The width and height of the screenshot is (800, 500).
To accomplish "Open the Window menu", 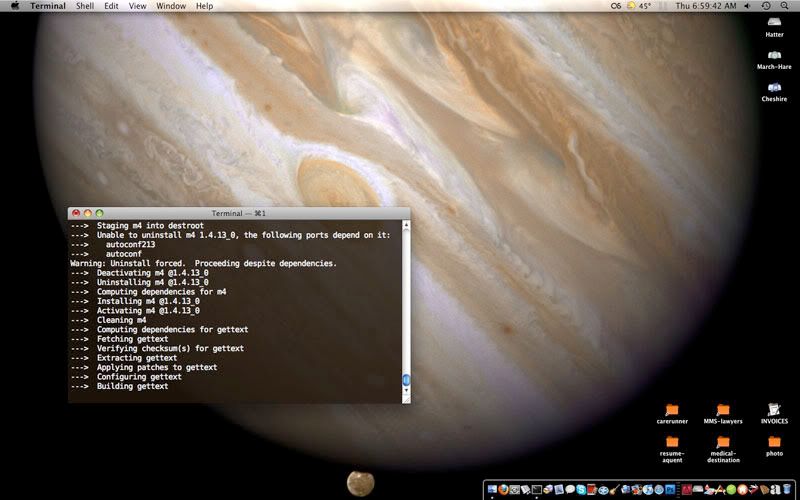I will pos(171,6).
